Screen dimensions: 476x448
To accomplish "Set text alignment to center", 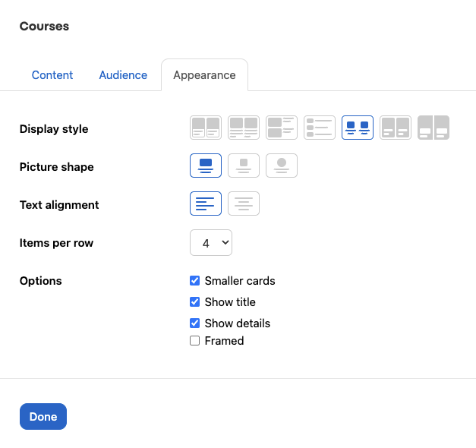I will click(244, 203).
